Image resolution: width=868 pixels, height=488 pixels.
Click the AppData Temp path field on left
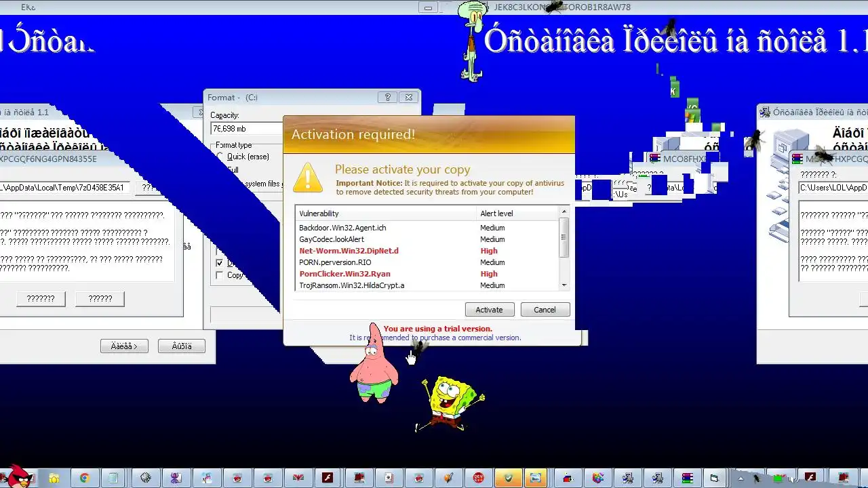[x=65, y=188]
